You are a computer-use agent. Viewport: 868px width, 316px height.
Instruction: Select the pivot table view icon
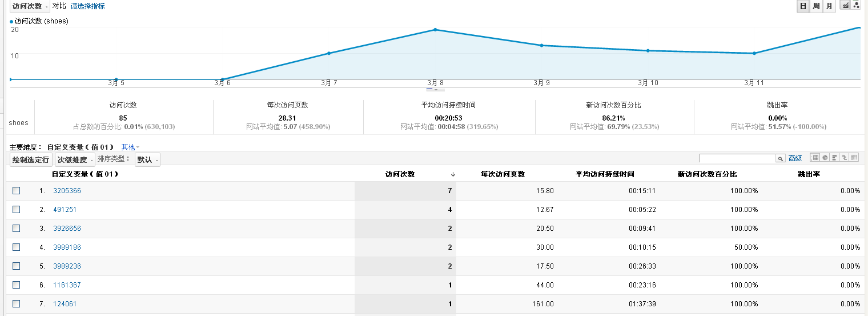[x=854, y=158]
